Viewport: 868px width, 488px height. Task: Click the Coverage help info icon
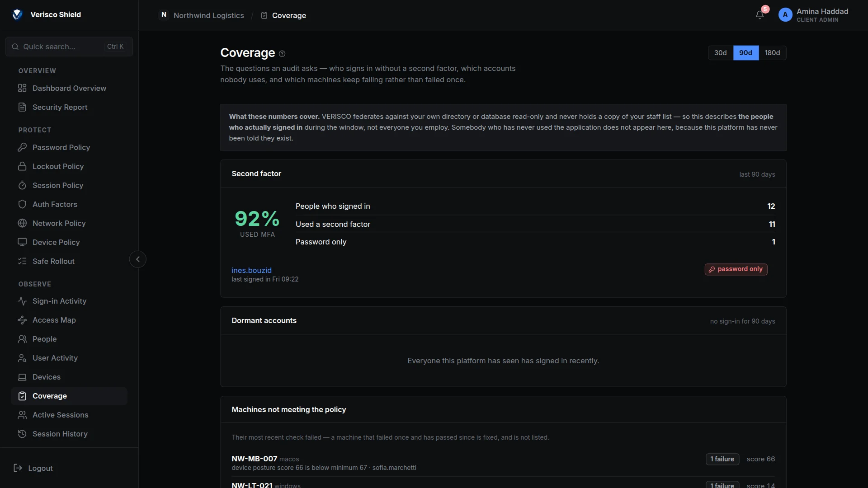[282, 54]
